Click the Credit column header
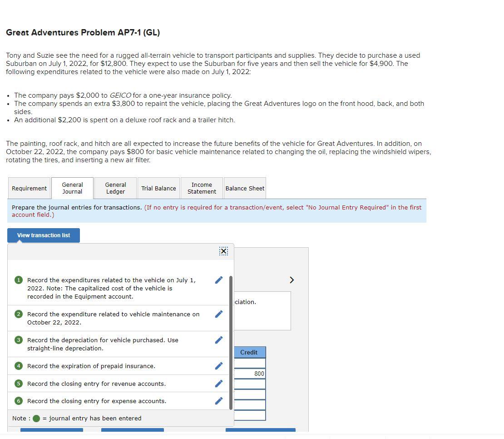Viewport: 504px width, 439px height. (x=250, y=352)
